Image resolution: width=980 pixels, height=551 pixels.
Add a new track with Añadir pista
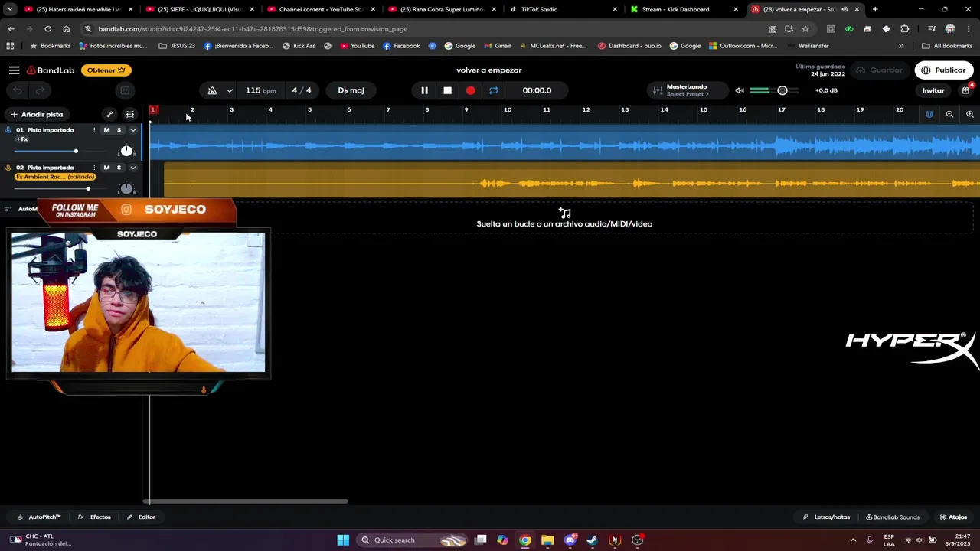[37, 115]
